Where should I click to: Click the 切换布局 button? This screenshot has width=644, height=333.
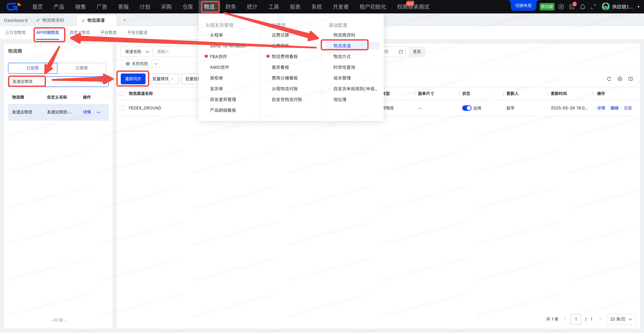coord(524,6)
